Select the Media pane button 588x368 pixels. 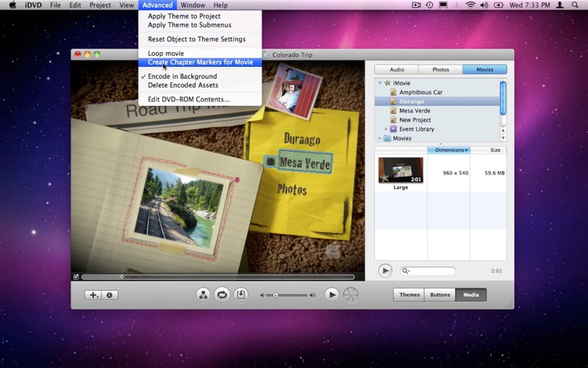(x=471, y=295)
